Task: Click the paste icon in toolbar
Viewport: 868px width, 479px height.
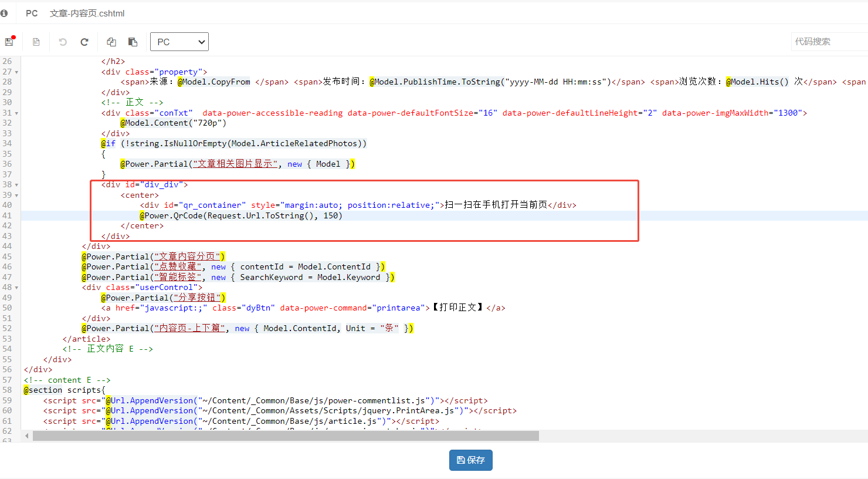Action: pos(133,42)
